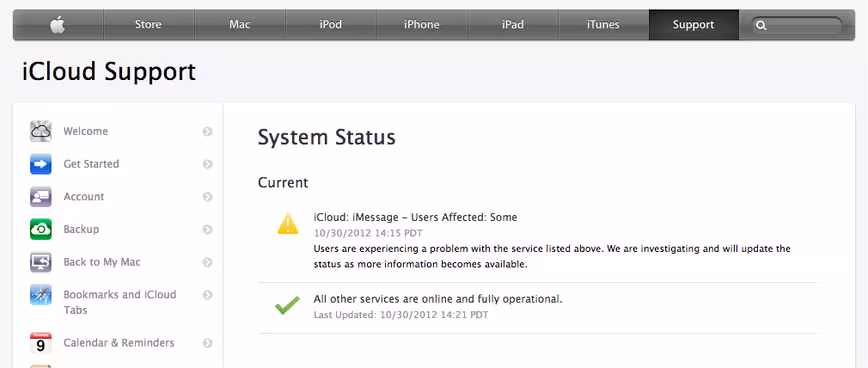Screen dimensions: 868x368
Task: Click the Welcome cloud icon
Action: coord(41,132)
